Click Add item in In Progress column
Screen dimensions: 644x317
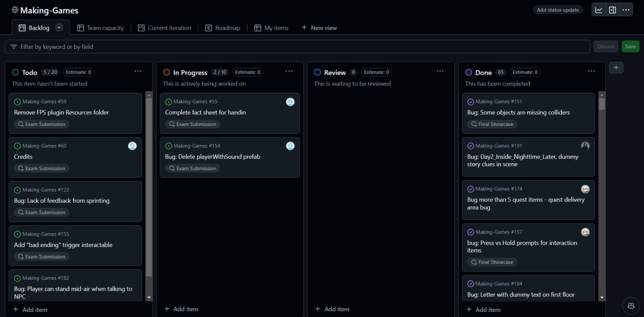point(181,309)
